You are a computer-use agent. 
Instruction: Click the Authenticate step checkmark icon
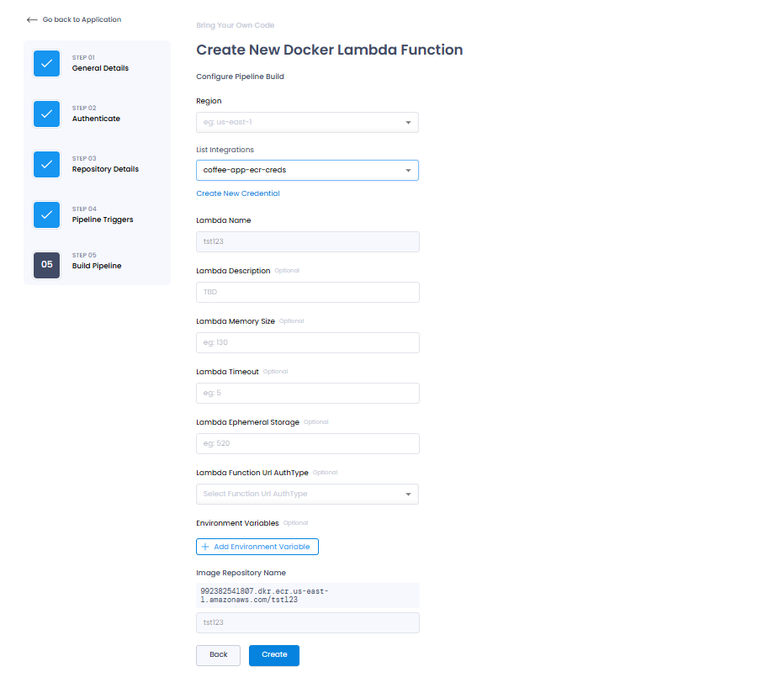tap(46, 114)
